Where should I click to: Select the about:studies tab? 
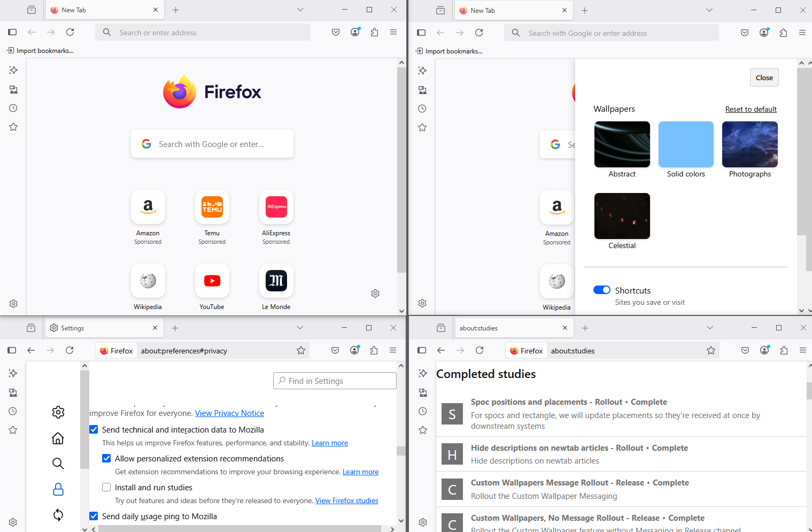point(513,328)
